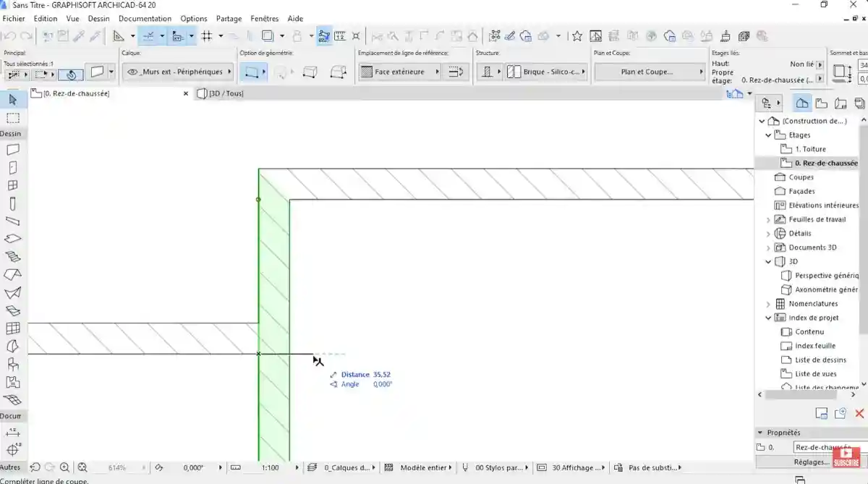The image size is (868, 484).
Task: Click the 30 Affichage model view button
Action: (571, 467)
